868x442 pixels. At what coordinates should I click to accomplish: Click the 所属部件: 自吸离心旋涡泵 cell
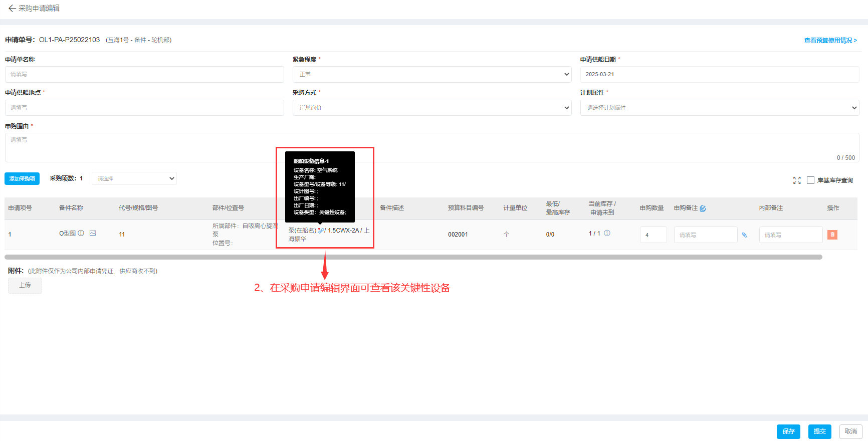point(245,230)
